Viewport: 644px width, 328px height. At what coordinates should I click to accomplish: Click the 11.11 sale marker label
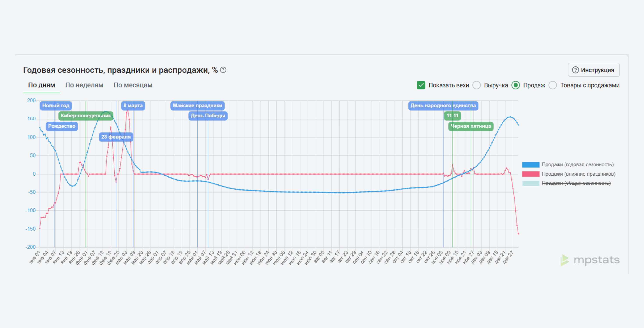pyautogui.click(x=453, y=116)
